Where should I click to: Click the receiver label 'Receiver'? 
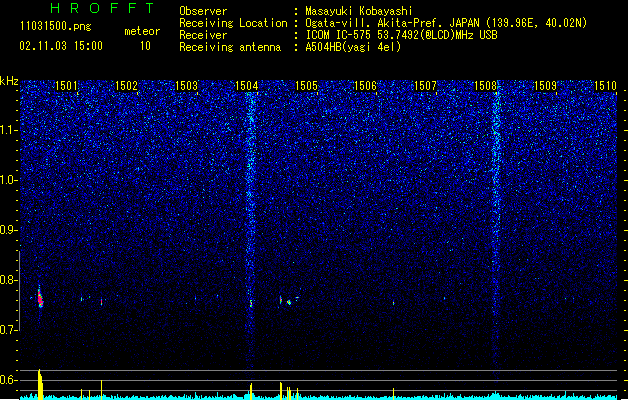point(203,35)
